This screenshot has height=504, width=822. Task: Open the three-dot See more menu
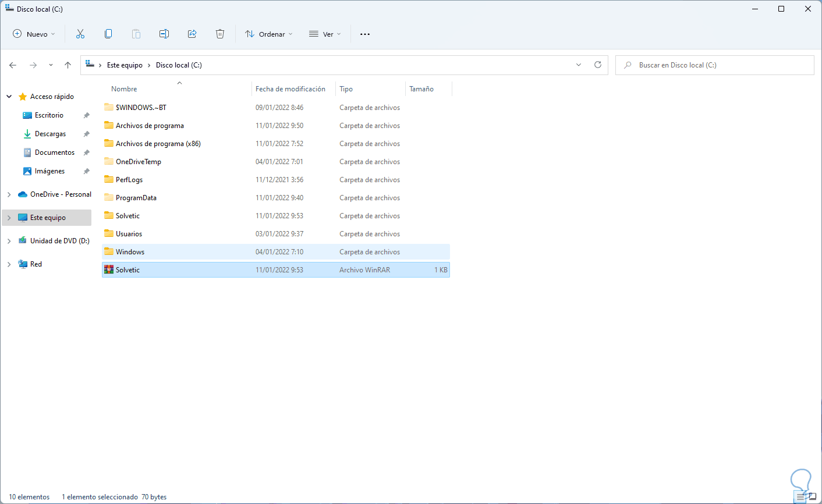click(x=365, y=34)
